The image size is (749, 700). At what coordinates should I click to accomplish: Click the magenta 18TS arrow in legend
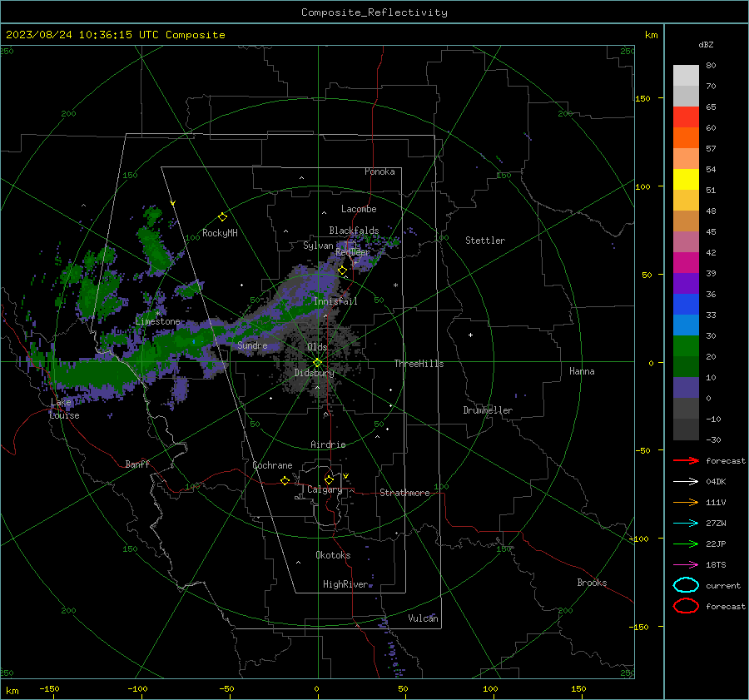pos(686,565)
